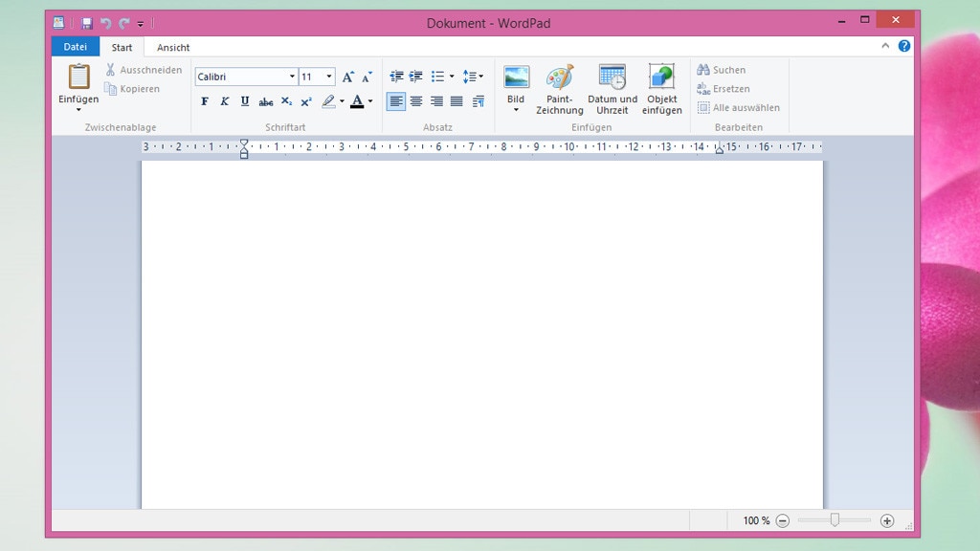Click the save icon in title bar
The width and height of the screenshot is (980, 551).
(86, 23)
